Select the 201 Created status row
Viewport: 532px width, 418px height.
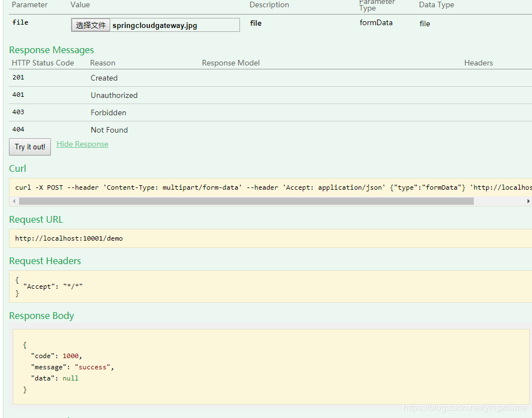tap(270, 78)
